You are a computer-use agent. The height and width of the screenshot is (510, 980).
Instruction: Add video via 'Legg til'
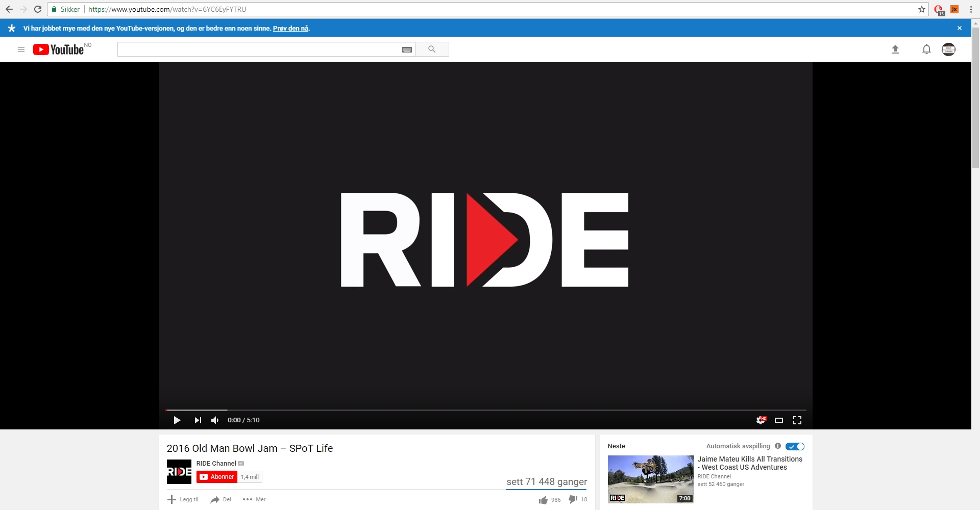[x=183, y=499]
